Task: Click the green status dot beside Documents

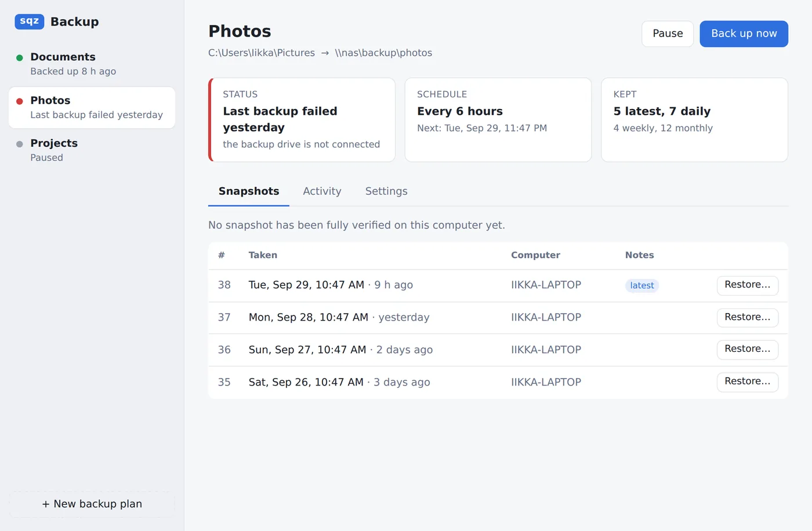Action: [19, 57]
